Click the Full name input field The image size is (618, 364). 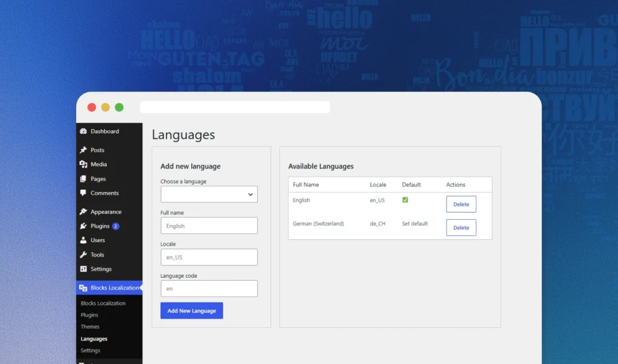click(209, 226)
